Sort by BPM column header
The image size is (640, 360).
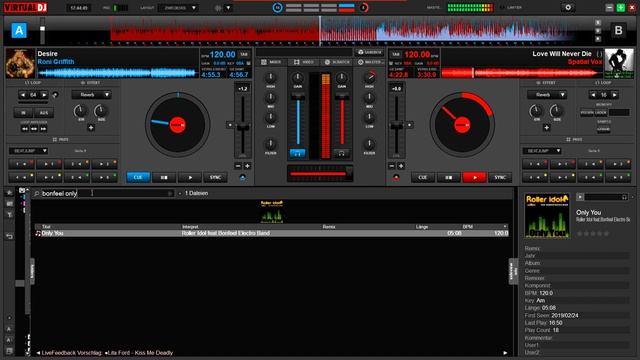coord(468,227)
